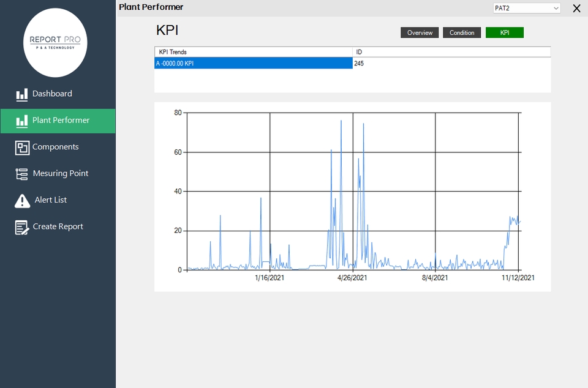This screenshot has height=388, width=588.
Task: Expand the PAT2 dropdown arrow
Action: pyautogui.click(x=556, y=8)
